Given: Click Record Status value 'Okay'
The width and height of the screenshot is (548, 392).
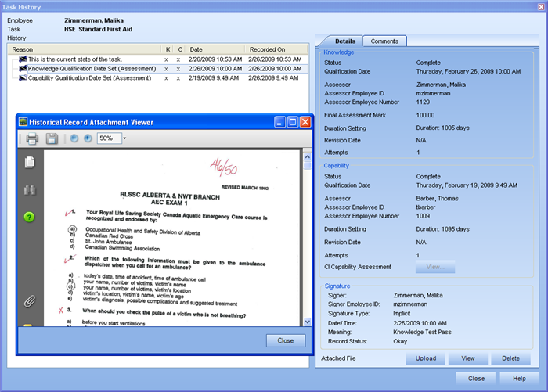Looking at the screenshot, I should [x=400, y=341].
